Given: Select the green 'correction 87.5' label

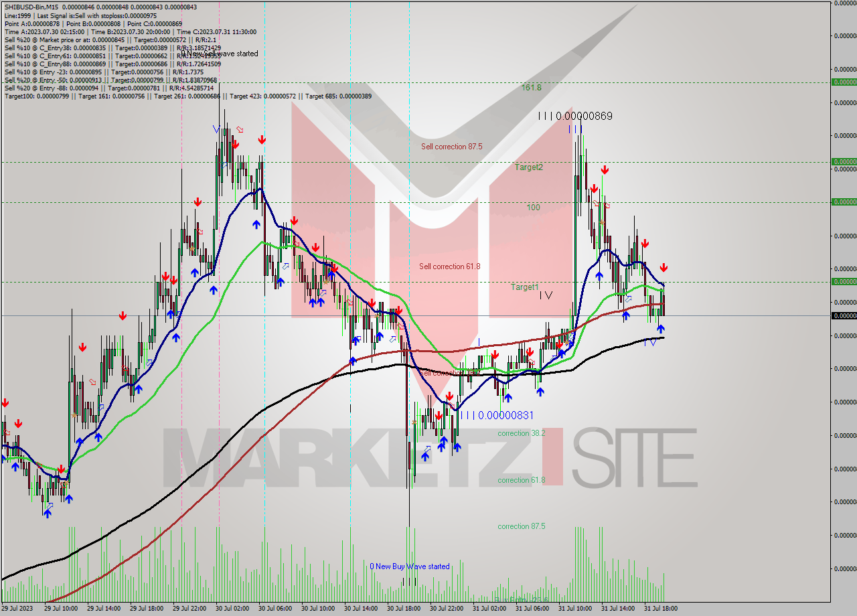Looking at the screenshot, I should pos(521,526).
